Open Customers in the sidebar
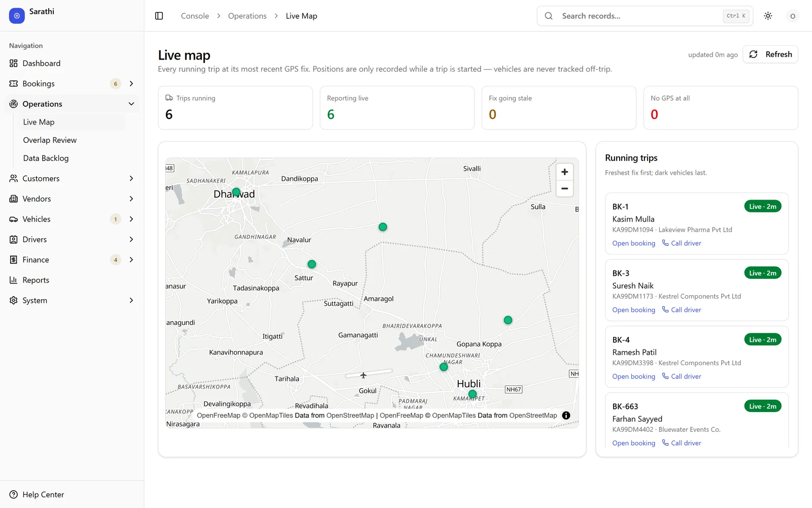 72,179
